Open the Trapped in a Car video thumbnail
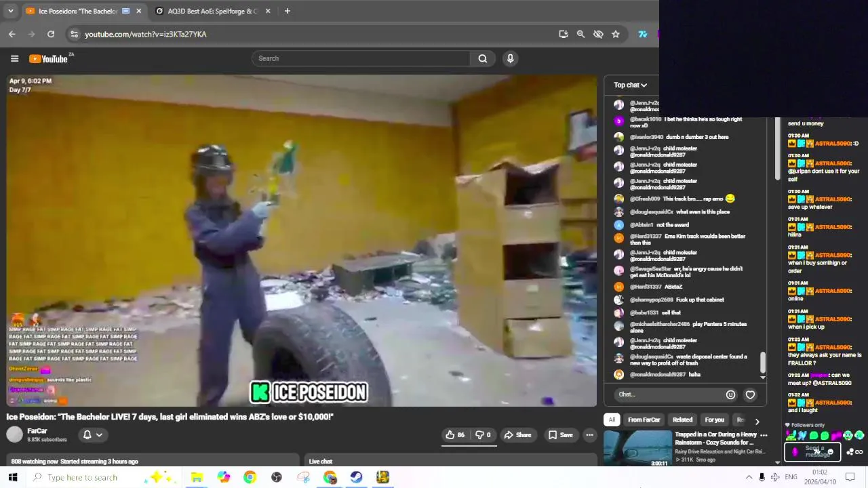868x488 pixels. tap(637, 449)
